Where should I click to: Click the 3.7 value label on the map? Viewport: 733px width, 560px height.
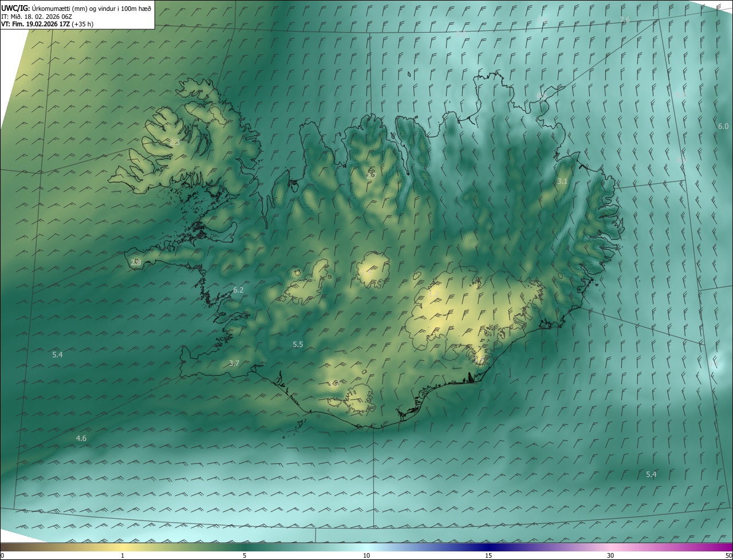pos(234,364)
